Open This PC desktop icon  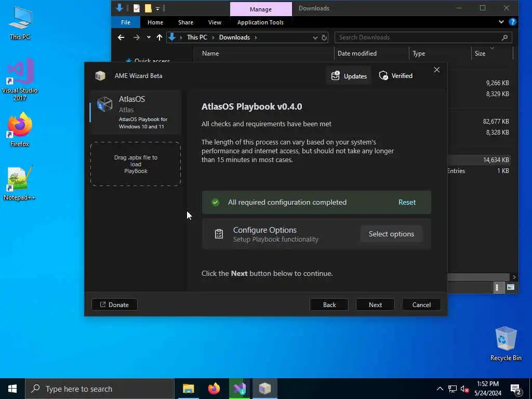(x=20, y=23)
